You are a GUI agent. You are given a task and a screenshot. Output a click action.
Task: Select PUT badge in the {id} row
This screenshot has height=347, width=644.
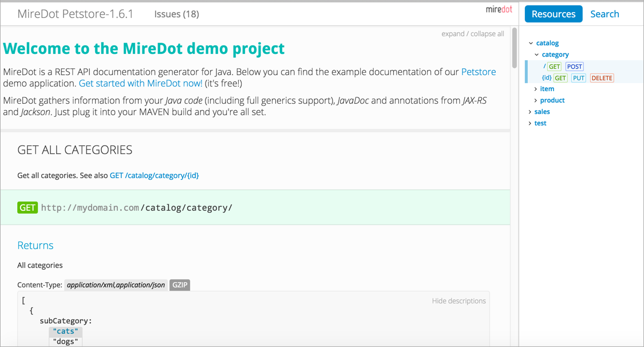[578, 78]
